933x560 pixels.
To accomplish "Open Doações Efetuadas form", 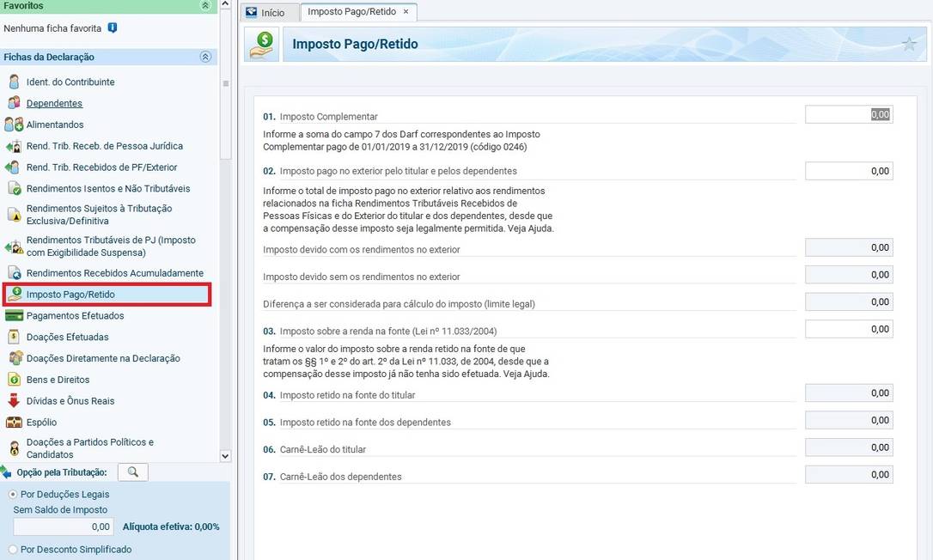I will click(x=67, y=337).
